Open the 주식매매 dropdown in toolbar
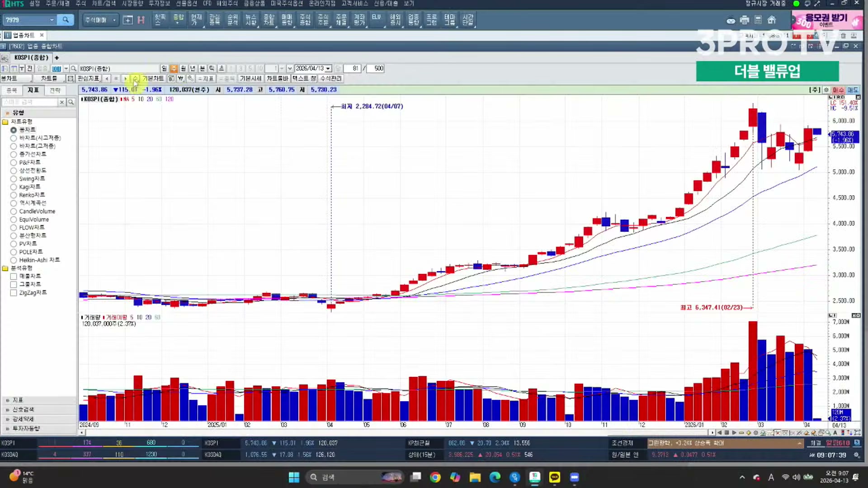This screenshot has width=868, height=488. (114, 20)
